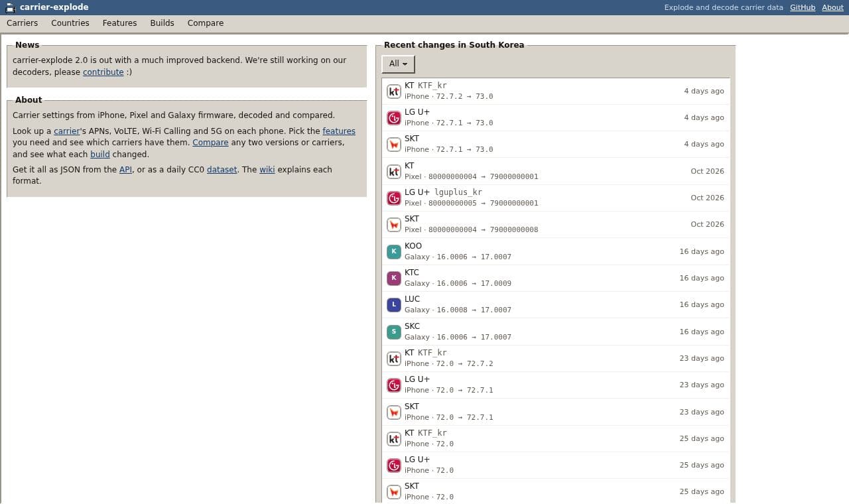Click the purple KTC carrier icon

click(394, 279)
